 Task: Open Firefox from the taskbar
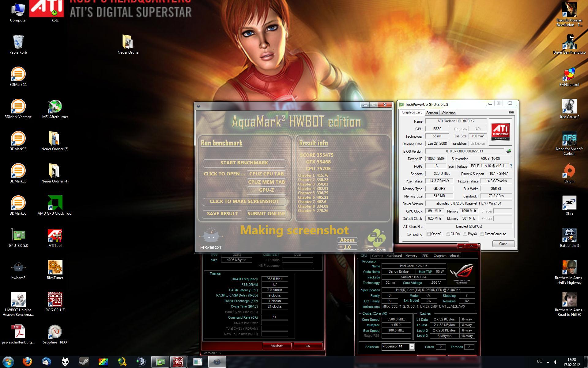coord(27,362)
